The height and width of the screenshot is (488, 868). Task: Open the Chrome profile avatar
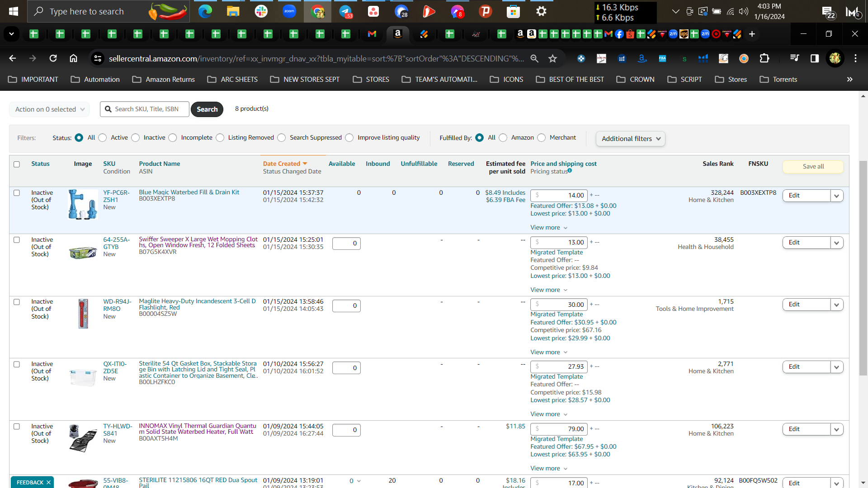835,58
